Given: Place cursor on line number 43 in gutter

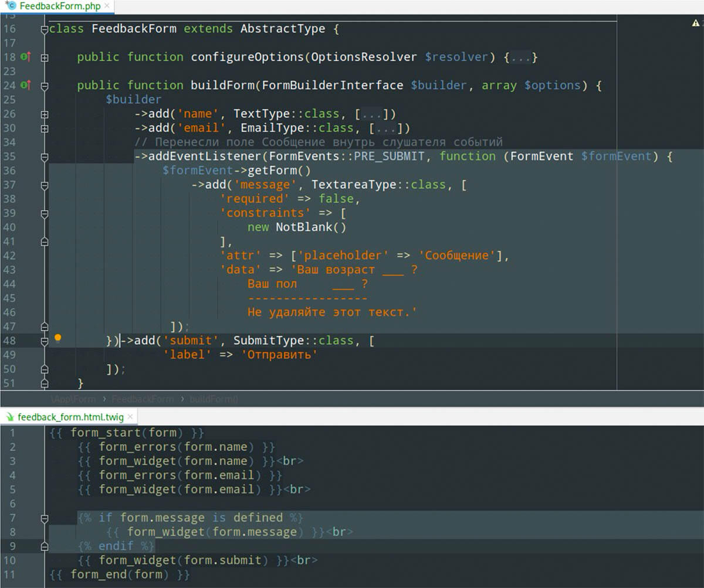Looking at the screenshot, I should click(9, 270).
